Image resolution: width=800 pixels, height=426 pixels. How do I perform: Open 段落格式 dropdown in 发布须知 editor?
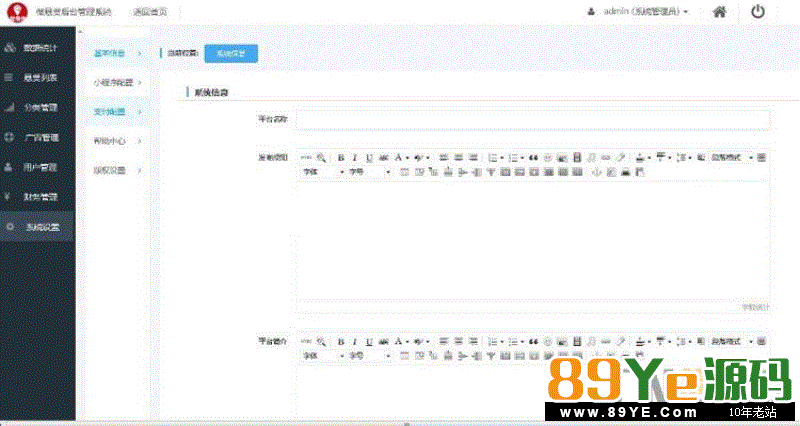click(732, 158)
